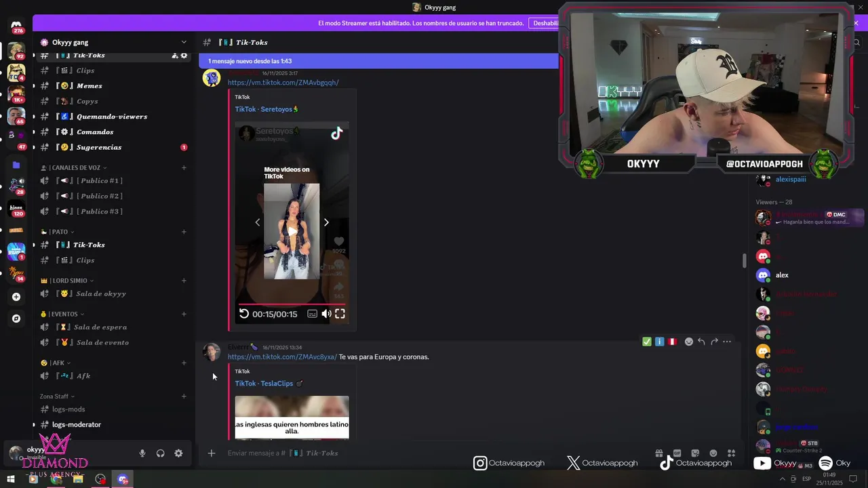Join the Publico #1 voice channel
Image resolution: width=868 pixels, height=488 pixels.
(x=114, y=181)
